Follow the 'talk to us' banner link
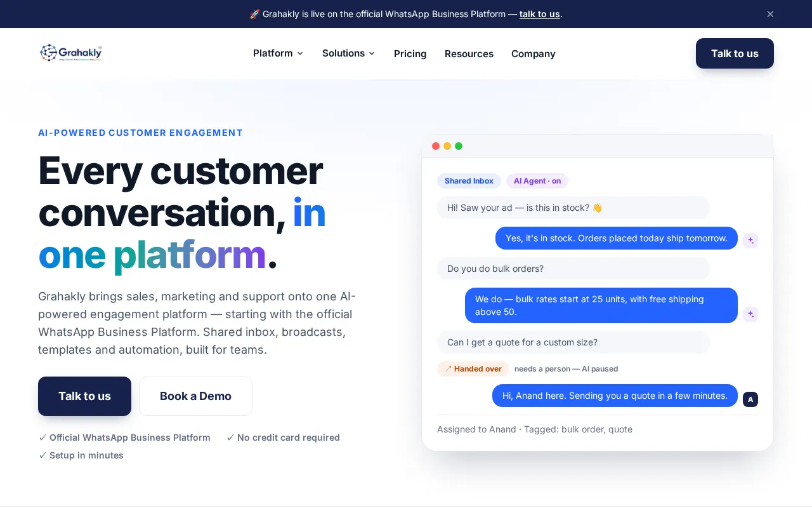 point(539,14)
